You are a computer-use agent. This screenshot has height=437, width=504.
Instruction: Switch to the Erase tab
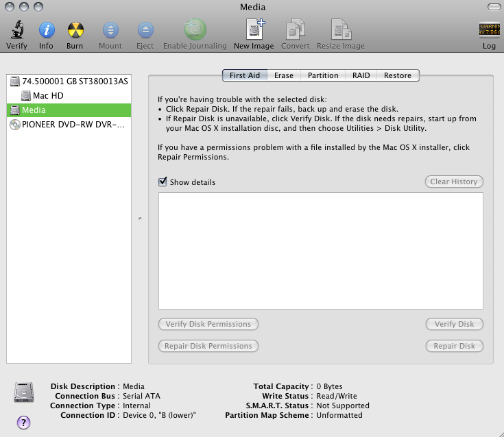[x=284, y=75]
